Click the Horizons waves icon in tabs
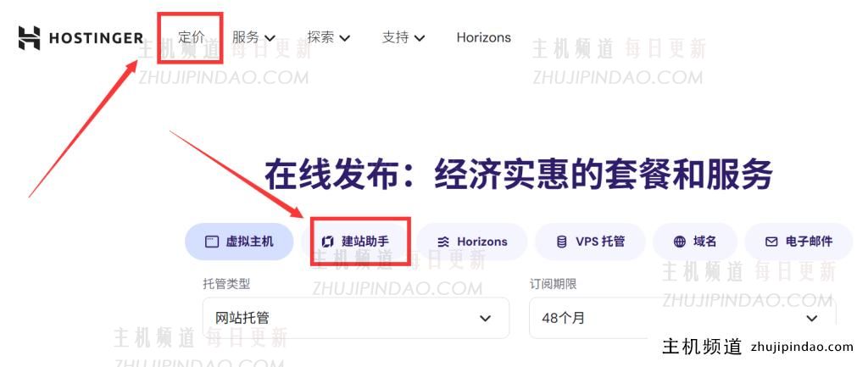Image resolution: width=868 pixels, height=367 pixels. click(x=443, y=242)
